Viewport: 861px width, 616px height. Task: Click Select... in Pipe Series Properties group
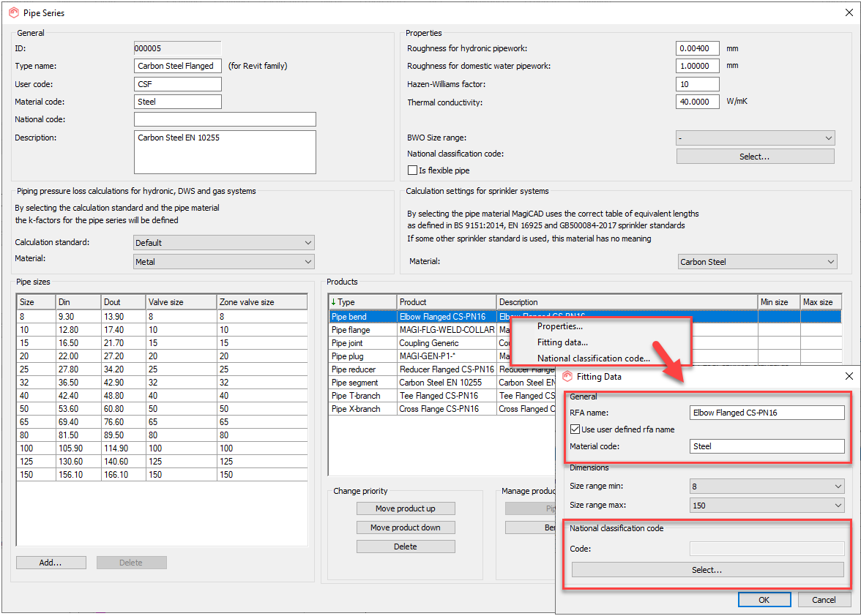point(755,157)
